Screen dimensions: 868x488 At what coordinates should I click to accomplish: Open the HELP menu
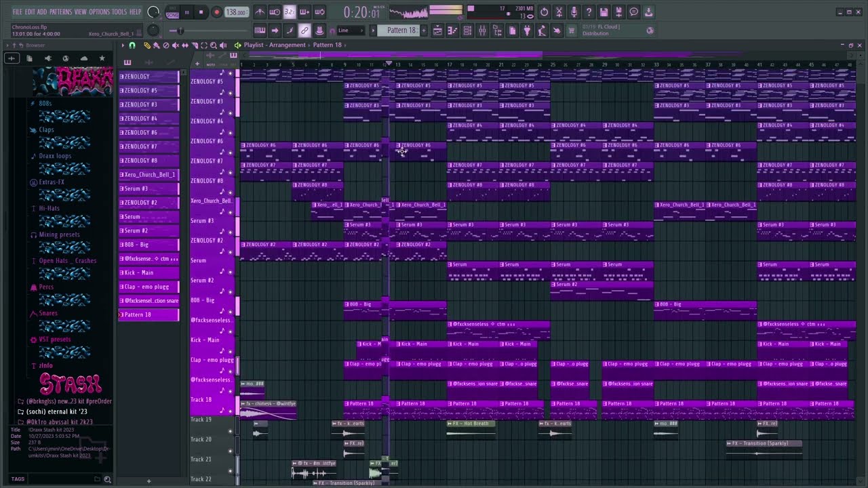[135, 12]
